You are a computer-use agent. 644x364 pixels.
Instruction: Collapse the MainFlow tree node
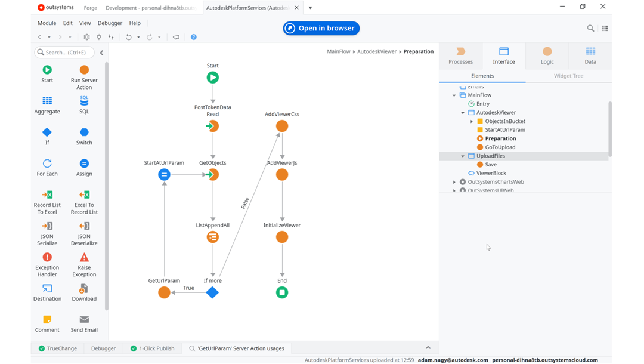[x=454, y=95]
